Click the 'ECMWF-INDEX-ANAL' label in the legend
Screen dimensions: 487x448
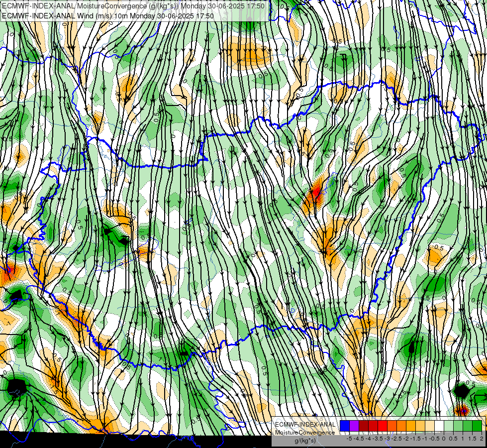[x=305, y=425]
